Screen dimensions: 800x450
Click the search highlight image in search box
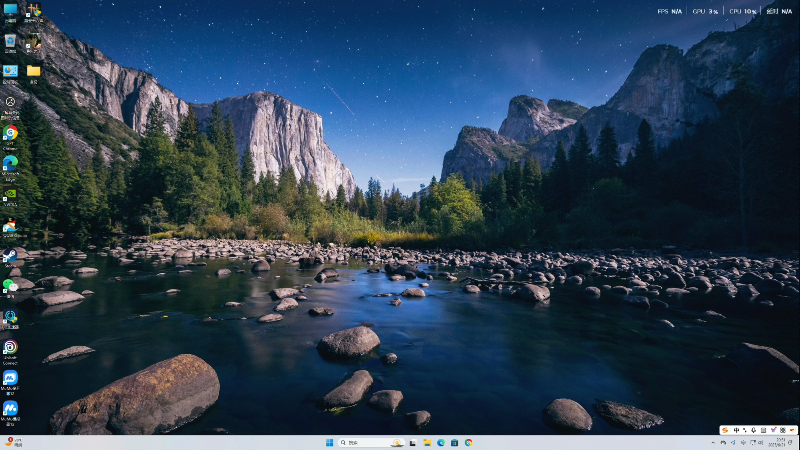coord(397,442)
